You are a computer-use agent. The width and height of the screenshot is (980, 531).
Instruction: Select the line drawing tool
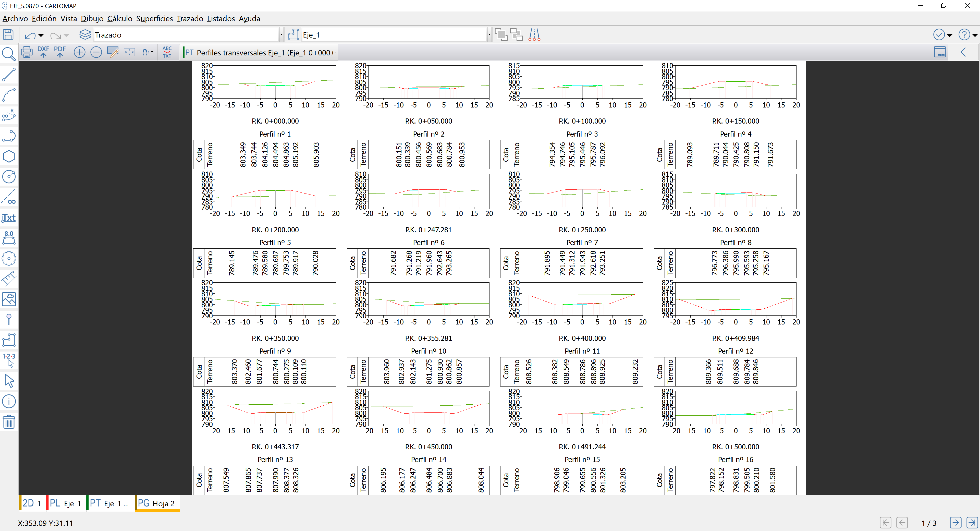(x=8, y=75)
